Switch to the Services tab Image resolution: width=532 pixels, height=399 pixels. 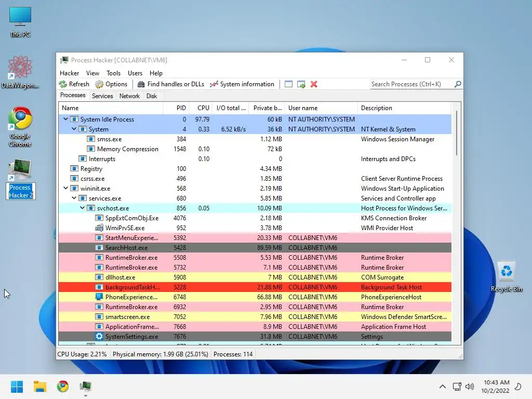click(x=102, y=96)
